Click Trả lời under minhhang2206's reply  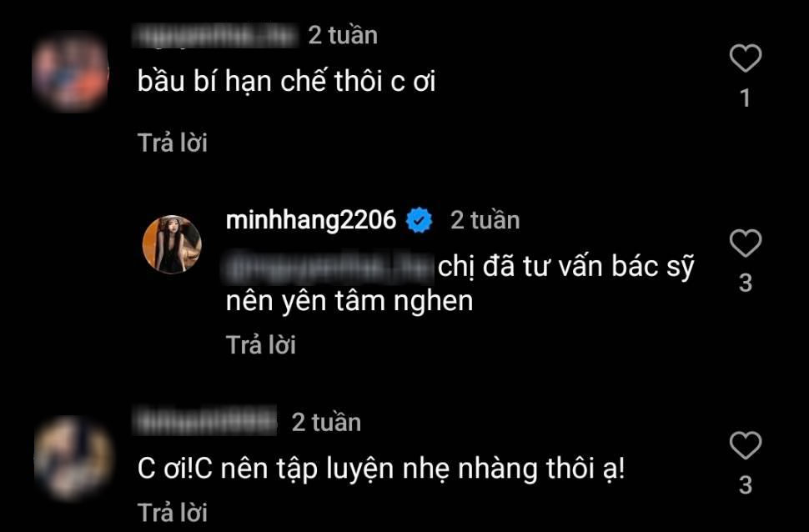tap(261, 344)
